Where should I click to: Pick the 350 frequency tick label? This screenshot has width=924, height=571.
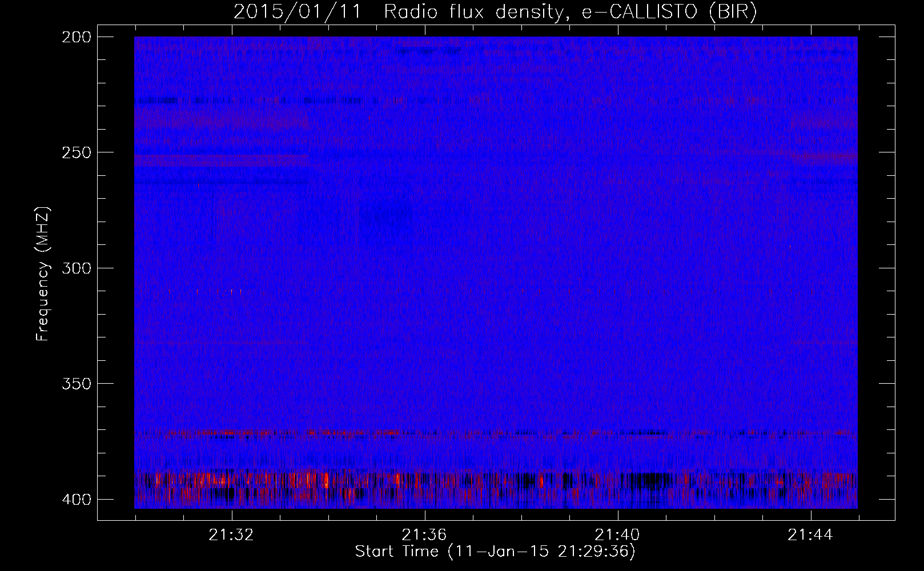click(76, 383)
